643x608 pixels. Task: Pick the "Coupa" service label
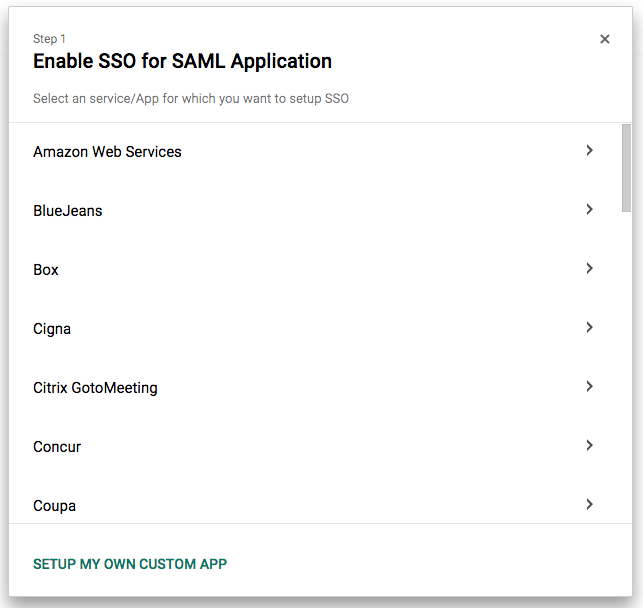[x=54, y=506]
